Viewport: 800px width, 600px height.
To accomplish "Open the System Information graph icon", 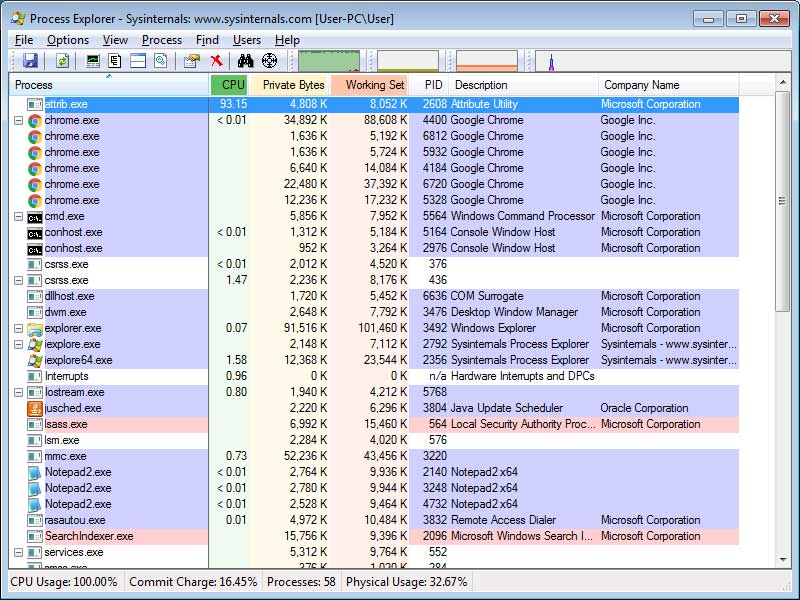I will click(93, 61).
